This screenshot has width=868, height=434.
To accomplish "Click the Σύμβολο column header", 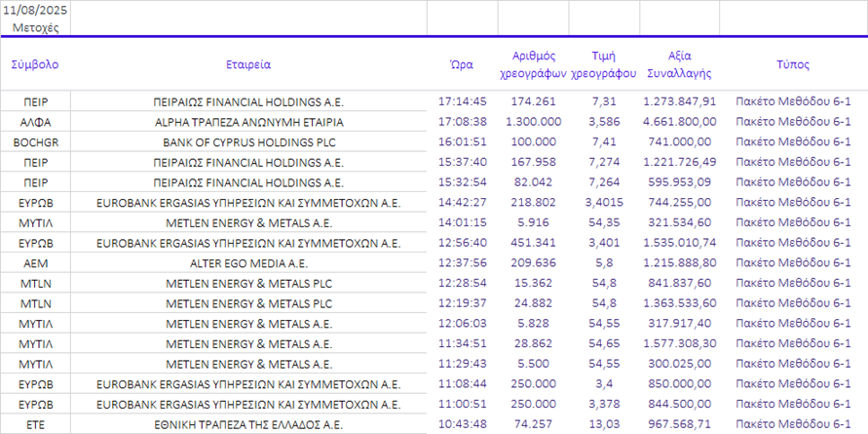I will point(35,64).
